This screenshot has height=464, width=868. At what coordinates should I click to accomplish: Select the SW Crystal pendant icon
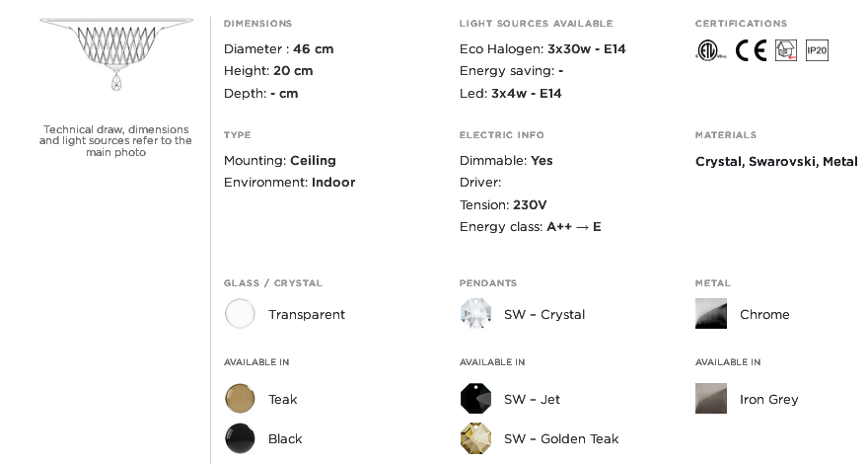coord(475,314)
